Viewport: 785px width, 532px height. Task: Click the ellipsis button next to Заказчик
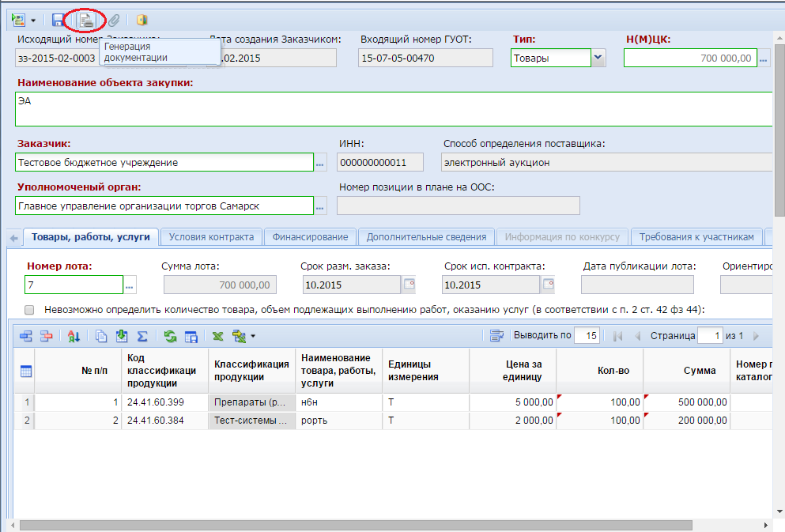pyautogui.click(x=320, y=163)
